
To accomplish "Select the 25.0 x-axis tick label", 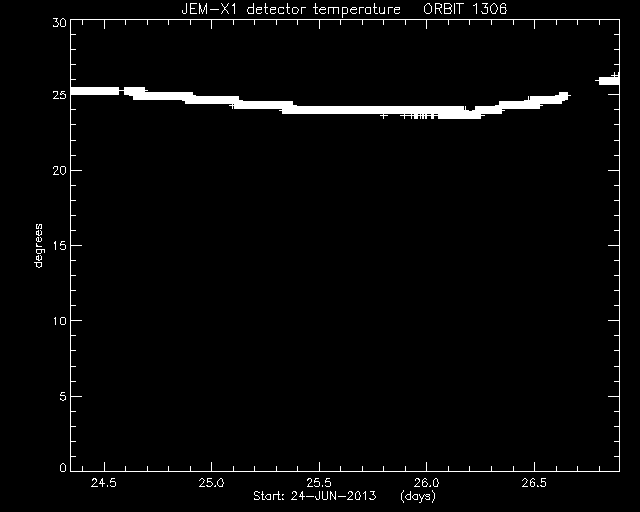I will point(211,483).
